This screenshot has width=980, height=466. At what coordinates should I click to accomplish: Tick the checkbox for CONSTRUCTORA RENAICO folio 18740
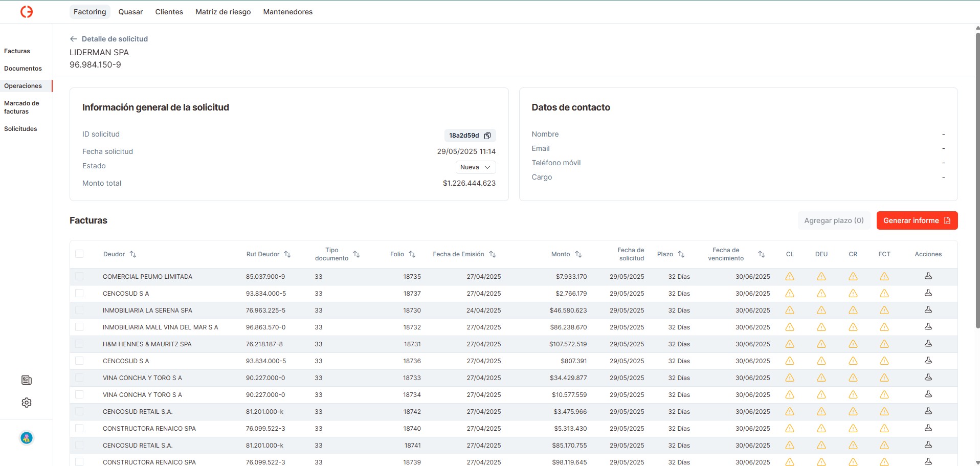coord(79,428)
